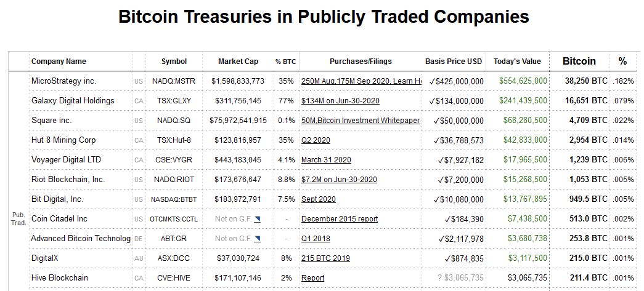Click the blue arrow icon in Coin Citadel row

coord(257,219)
